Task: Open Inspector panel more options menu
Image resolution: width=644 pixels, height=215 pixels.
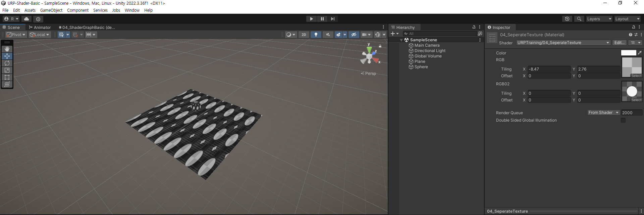Action: (x=639, y=27)
